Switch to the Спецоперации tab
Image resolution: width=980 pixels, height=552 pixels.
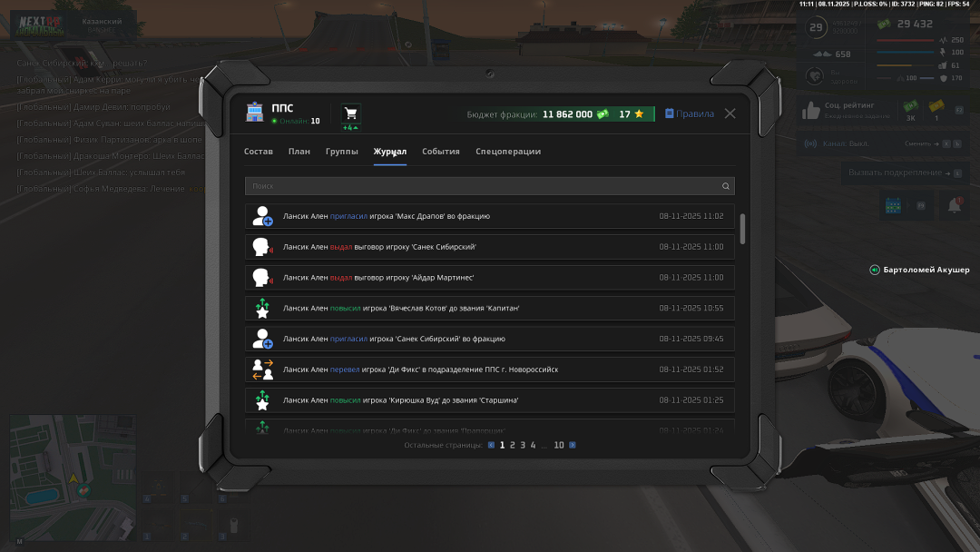(508, 152)
